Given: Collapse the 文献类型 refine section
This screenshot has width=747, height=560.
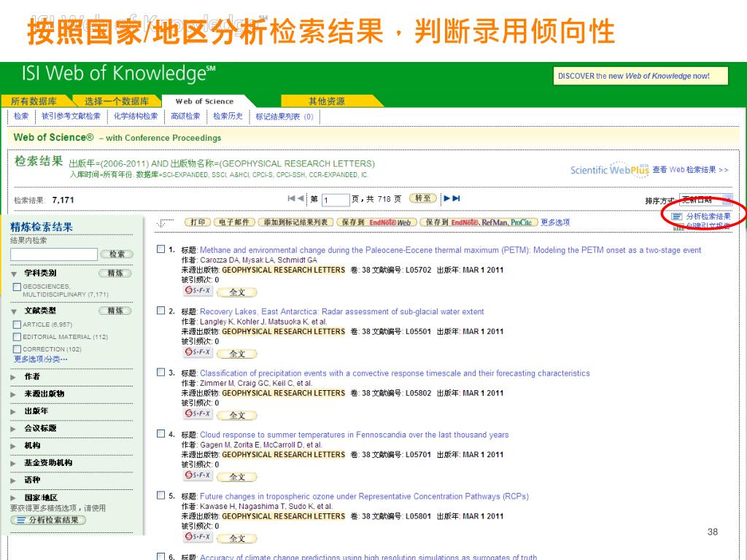Looking at the screenshot, I should [x=14, y=311].
